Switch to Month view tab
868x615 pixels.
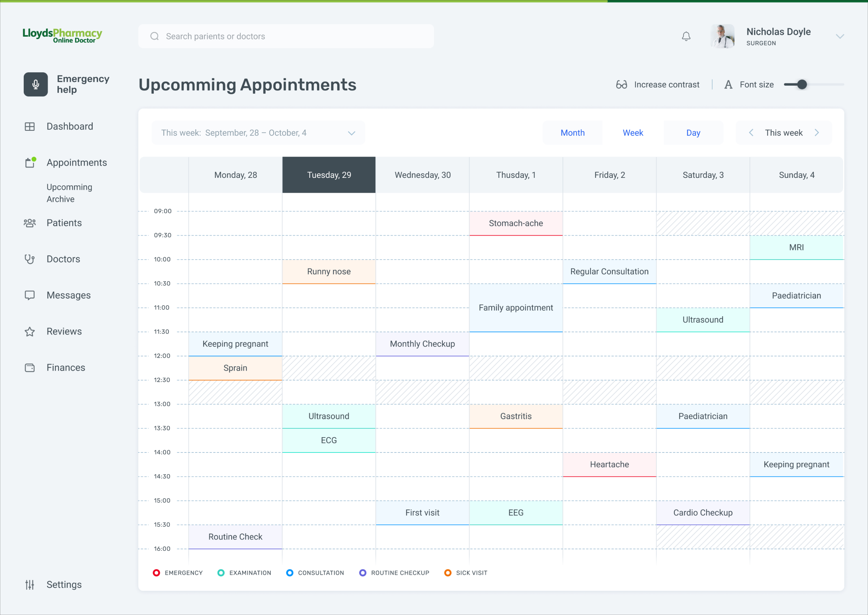point(572,133)
